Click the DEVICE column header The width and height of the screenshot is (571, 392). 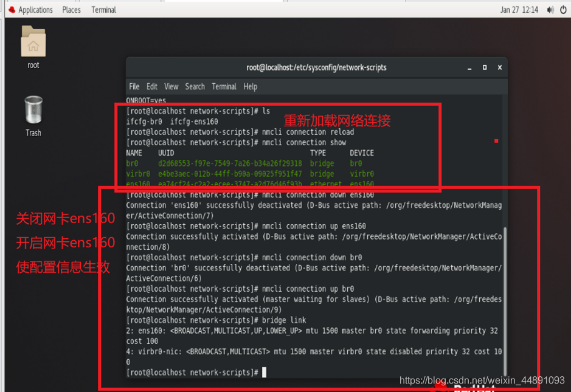coord(362,153)
